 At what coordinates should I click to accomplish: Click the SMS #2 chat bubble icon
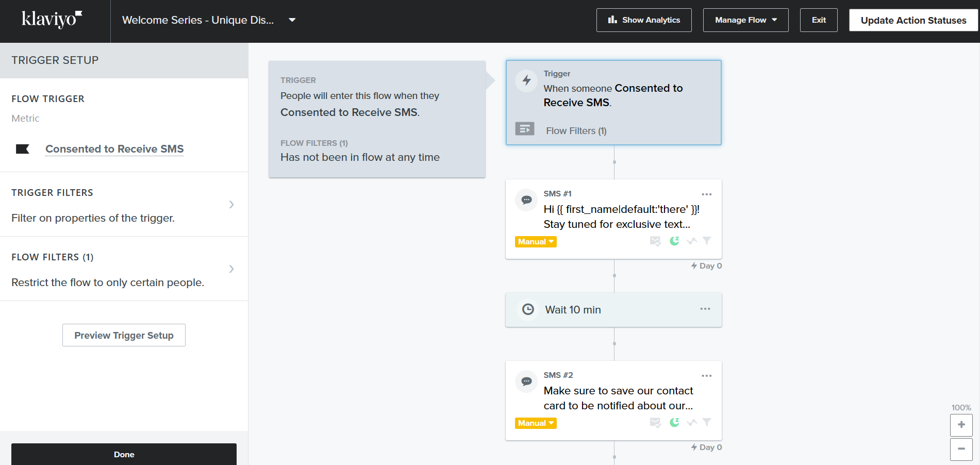526,381
